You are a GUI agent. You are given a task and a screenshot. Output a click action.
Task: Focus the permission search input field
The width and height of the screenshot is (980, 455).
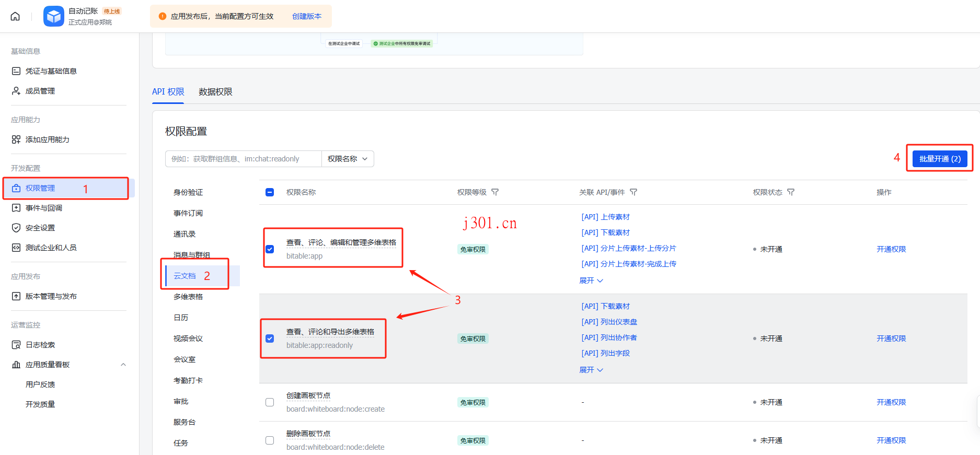pos(244,159)
